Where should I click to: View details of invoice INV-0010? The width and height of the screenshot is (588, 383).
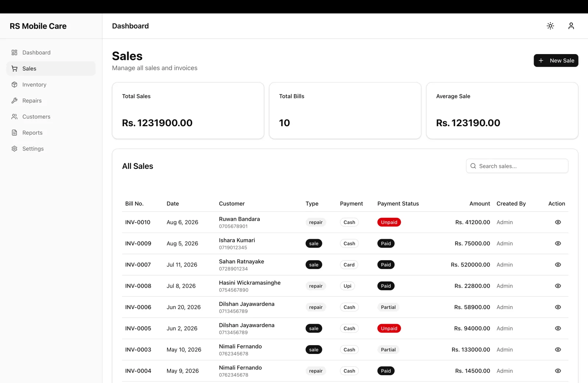click(557, 222)
